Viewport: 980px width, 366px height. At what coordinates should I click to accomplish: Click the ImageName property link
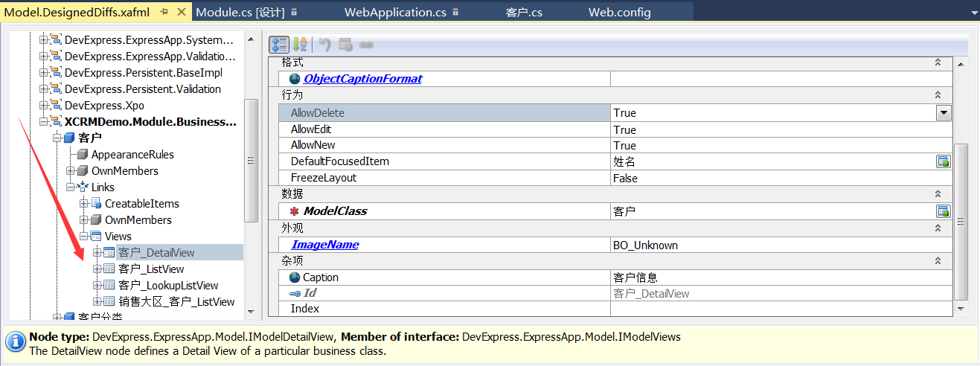pos(324,245)
